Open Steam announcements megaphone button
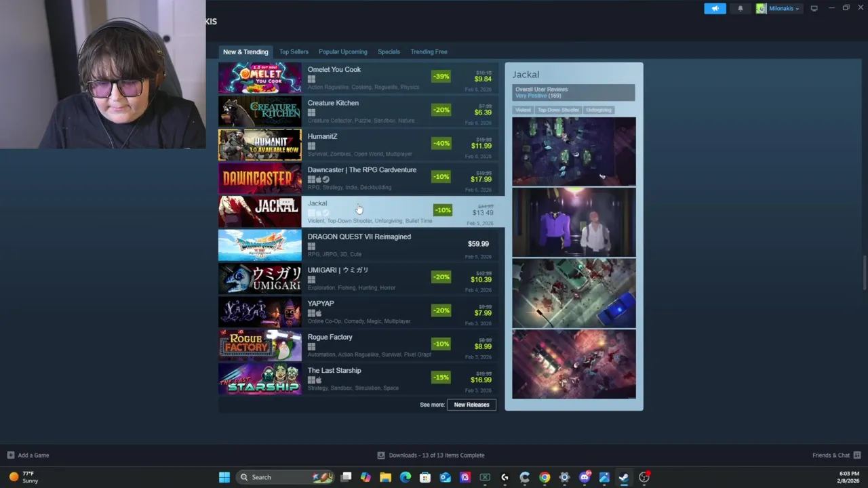Image resolution: width=868 pixels, height=488 pixels. coord(715,8)
